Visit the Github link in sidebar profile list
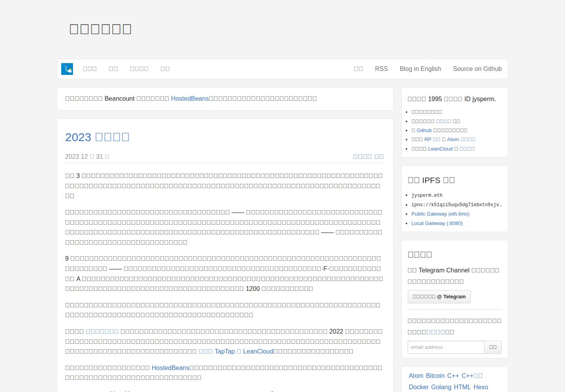The width and height of the screenshot is (565, 392). point(424,131)
